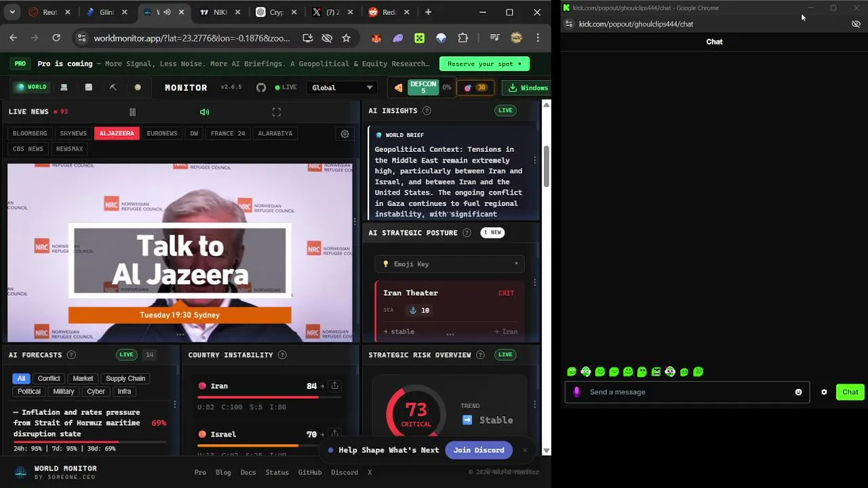Image resolution: width=868 pixels, height=488 pixels.
Task: Select the ALARABIYA channel tab
Action: click(275, 134)
